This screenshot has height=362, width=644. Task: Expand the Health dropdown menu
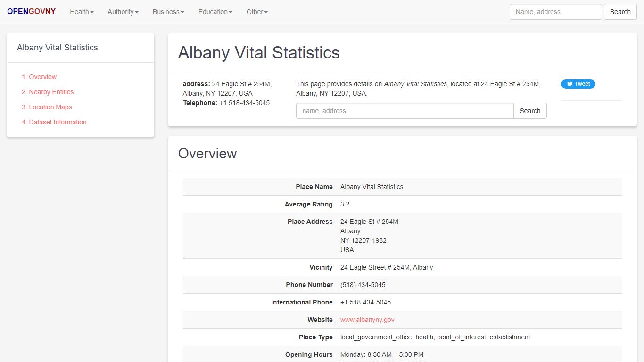[x=82, y=12]
